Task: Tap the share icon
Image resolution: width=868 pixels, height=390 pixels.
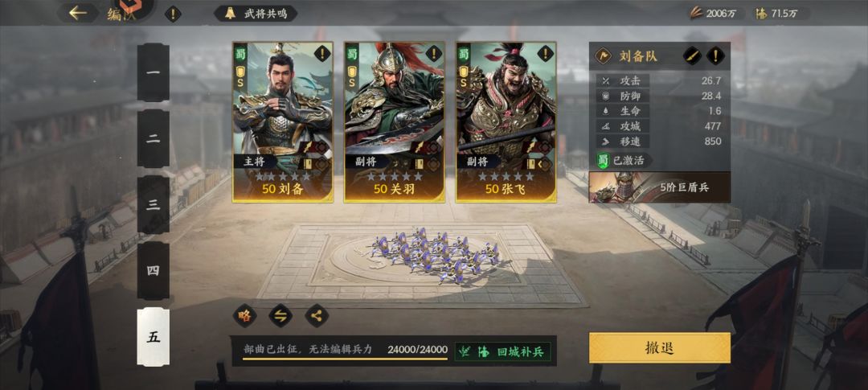Action: point(317,316)
